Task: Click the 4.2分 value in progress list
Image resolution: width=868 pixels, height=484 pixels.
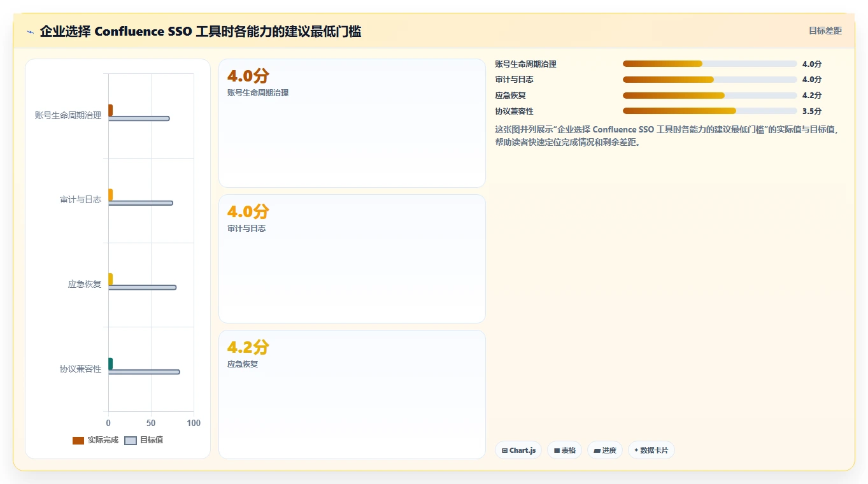Action: [812, 96]
